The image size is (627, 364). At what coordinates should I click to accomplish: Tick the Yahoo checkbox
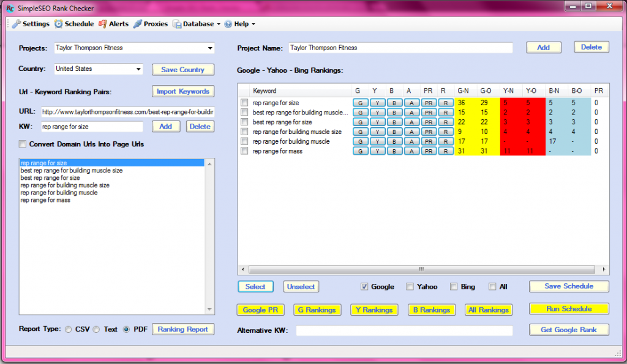click(410, 286)
